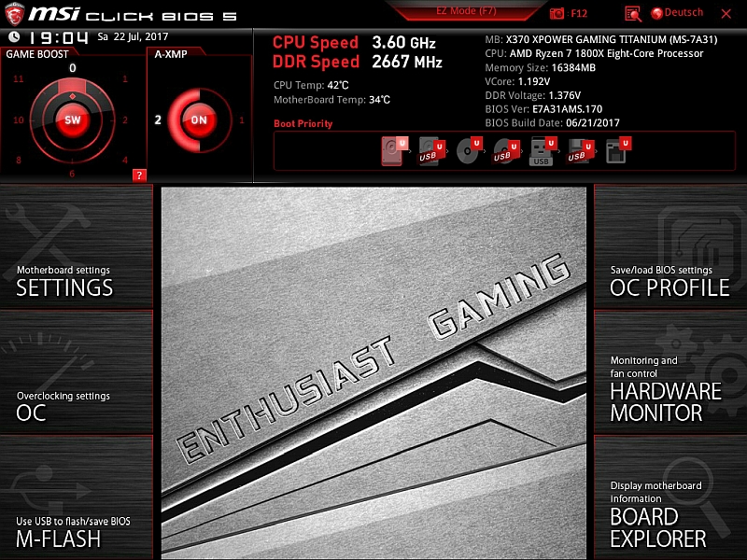747x560 pixels.
Task: Click Game Boost dial number 11
Action: point(18,78)
